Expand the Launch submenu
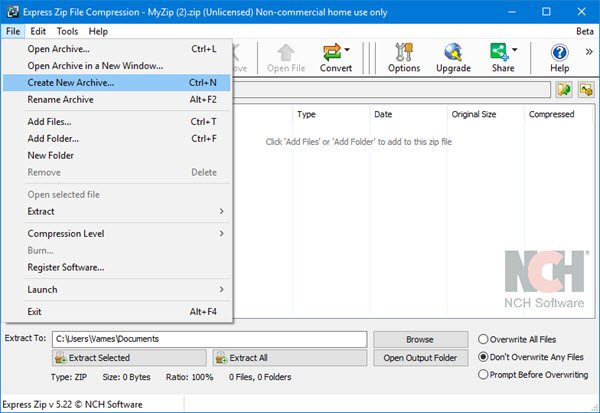 117,289
